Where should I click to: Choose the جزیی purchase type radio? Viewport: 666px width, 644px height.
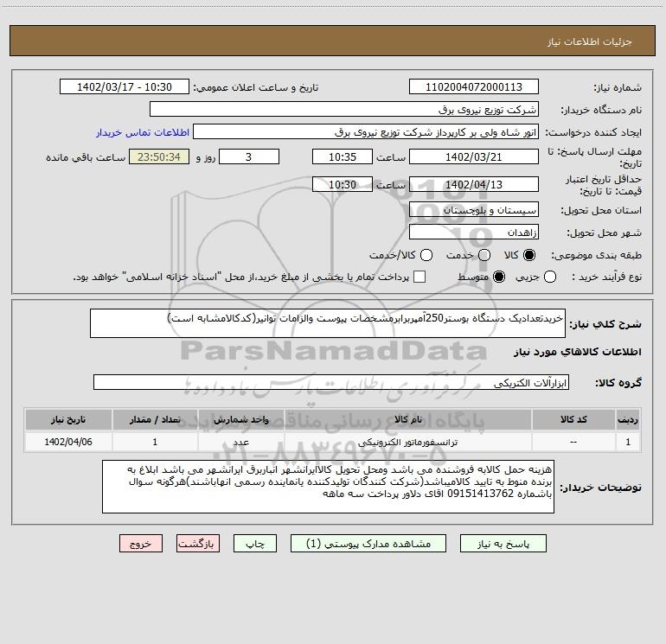[x=550, y=277]
